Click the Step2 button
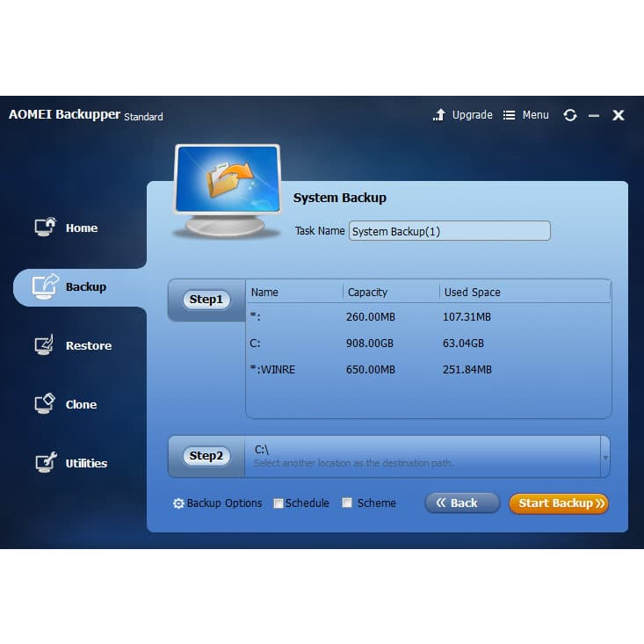Image resolution: width=644 pixels, height=644 pixels. click(206, 455)
